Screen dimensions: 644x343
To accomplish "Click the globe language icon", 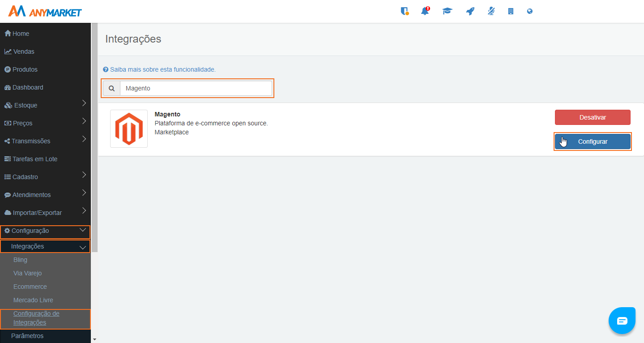I will tap(530, 11).
